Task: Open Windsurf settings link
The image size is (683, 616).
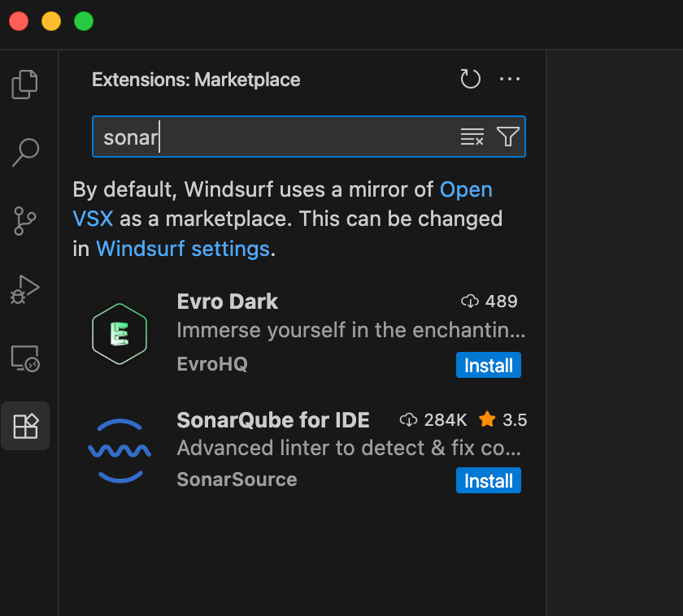Action: 182,249
